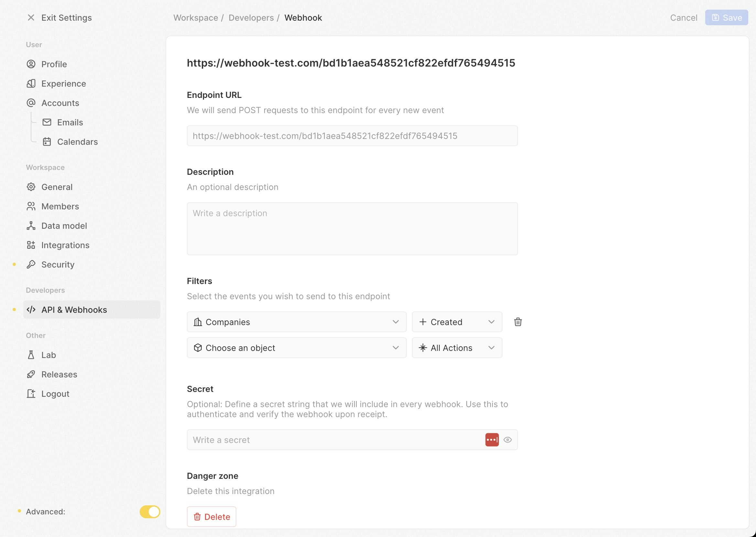Screen dimensions: 756x537
Task: Select the Profile icon in the sidebar
Action: pos(31,64)
